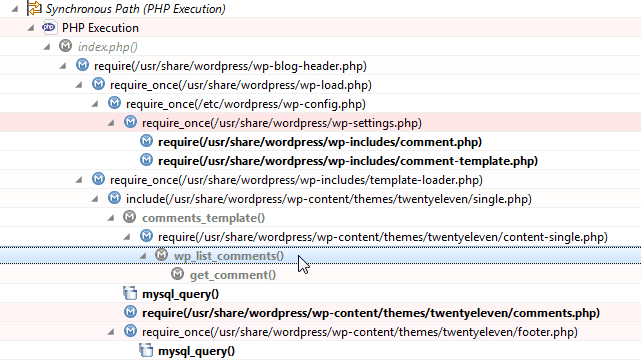The height and width of the screenshot is (361, 641).
Task: Select the index.php() row text
Action: tap(108, 47)
